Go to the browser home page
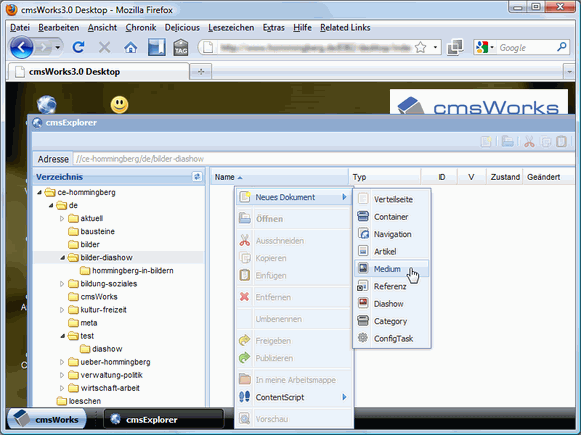 [x=130, y=47]
